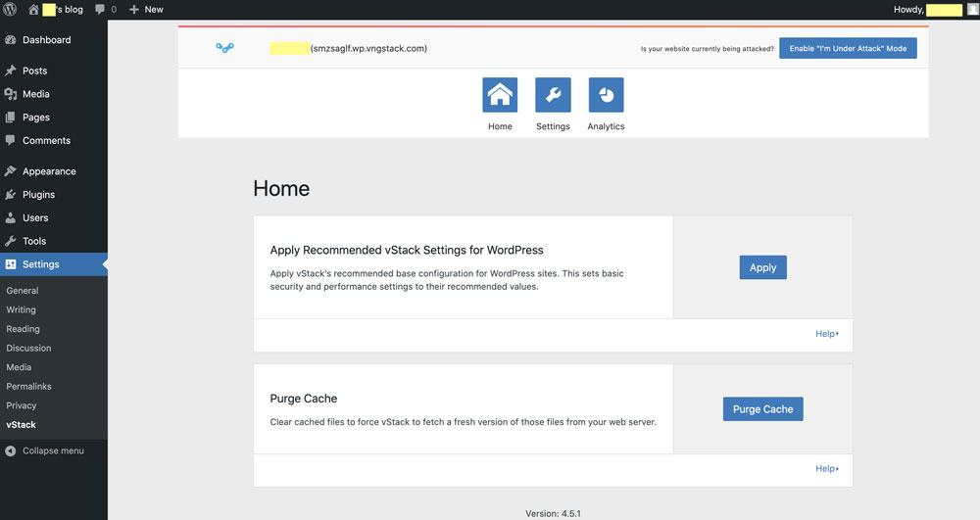Open the vStack Home house icon
Viewport: 980px width, 520px height.
(x=500, y=95)
